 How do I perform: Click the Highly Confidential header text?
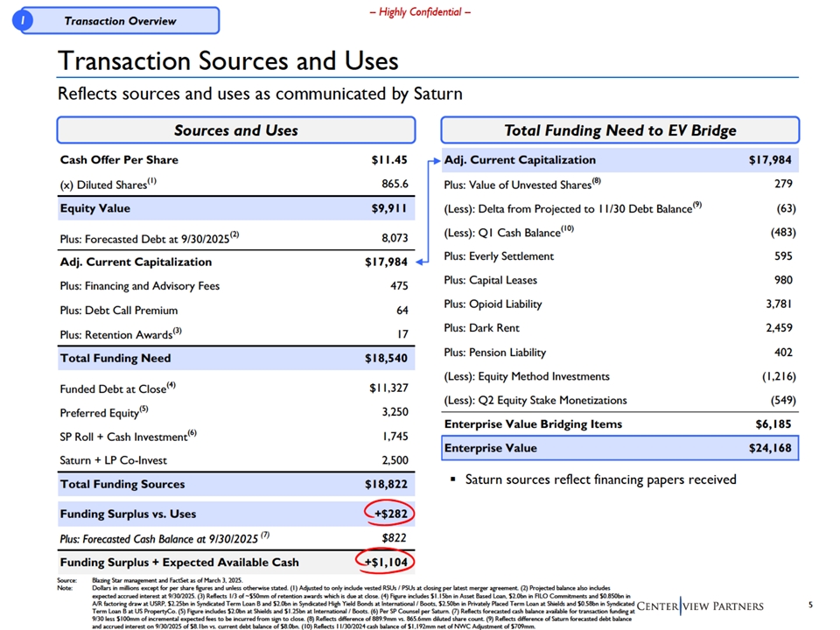pyautogui.click(x=419, y=11)
